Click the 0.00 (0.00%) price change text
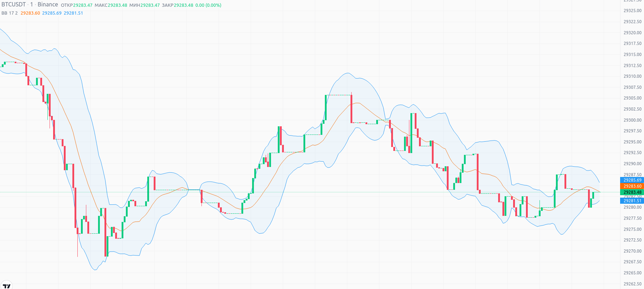The image size is (644, 289). point(208,5)
